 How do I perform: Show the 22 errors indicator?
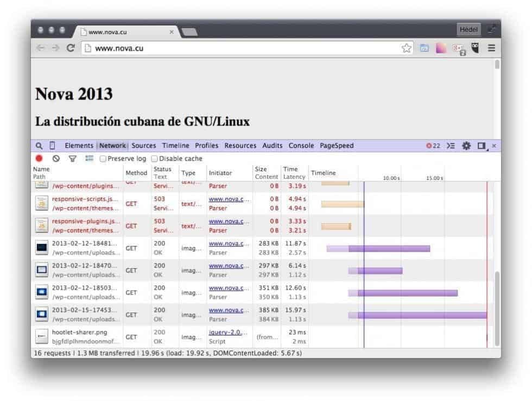pyautogui.click(x=433, y=146)
